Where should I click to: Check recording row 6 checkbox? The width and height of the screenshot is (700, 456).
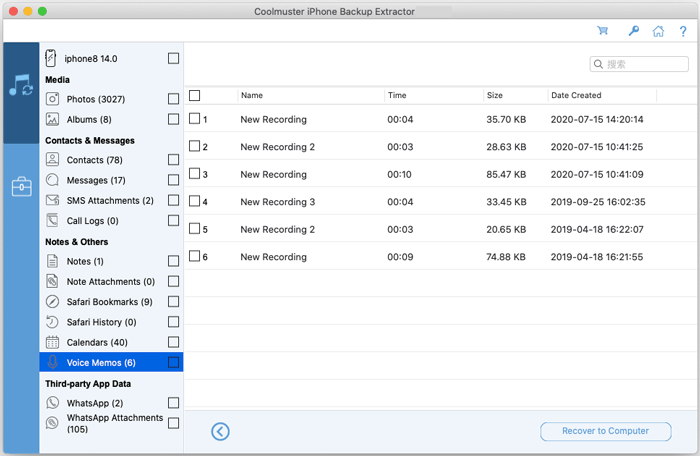(194, 256)
